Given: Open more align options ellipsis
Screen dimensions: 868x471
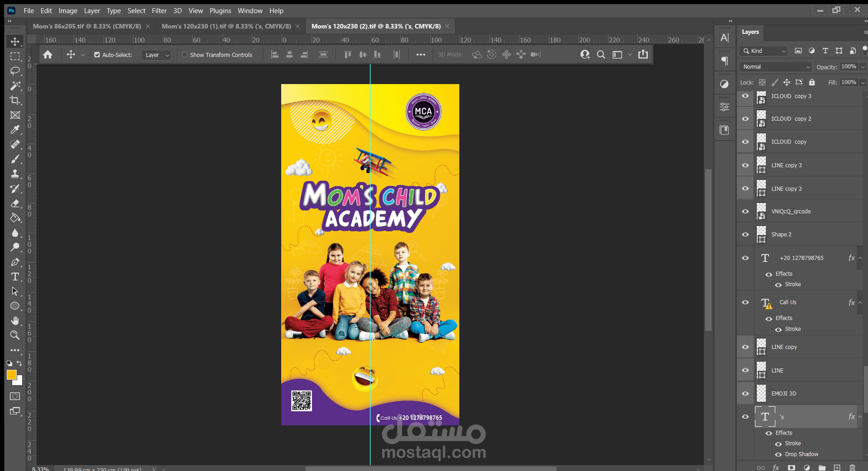Looking at the screenshot, I should point(420,55).
